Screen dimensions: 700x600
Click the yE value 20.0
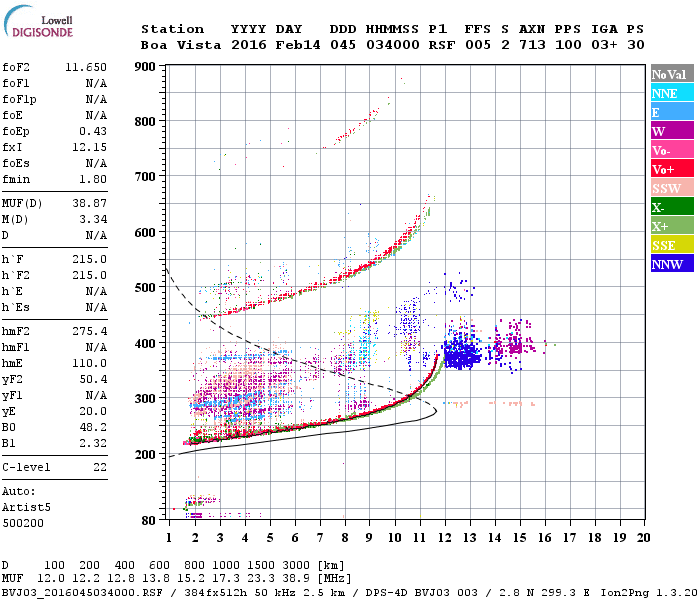coord(93,411)
